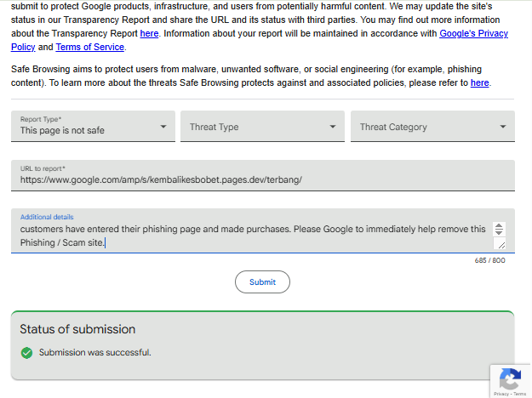Click the 685 / 800 character counter
Image resolution: width=532 pixels, height=398 pixels.
click(x=489, y=260)
